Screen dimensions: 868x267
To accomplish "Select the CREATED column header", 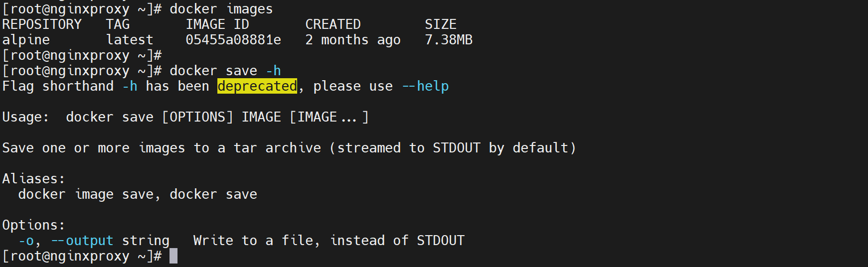I will click(x=333, y=24).
